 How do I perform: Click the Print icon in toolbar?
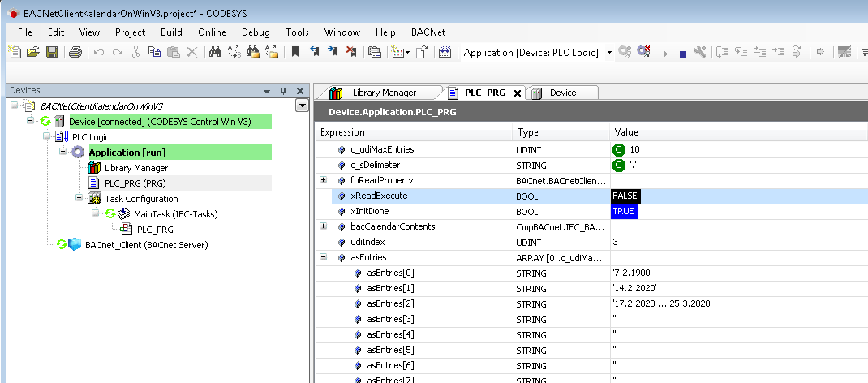click(75, 53)
